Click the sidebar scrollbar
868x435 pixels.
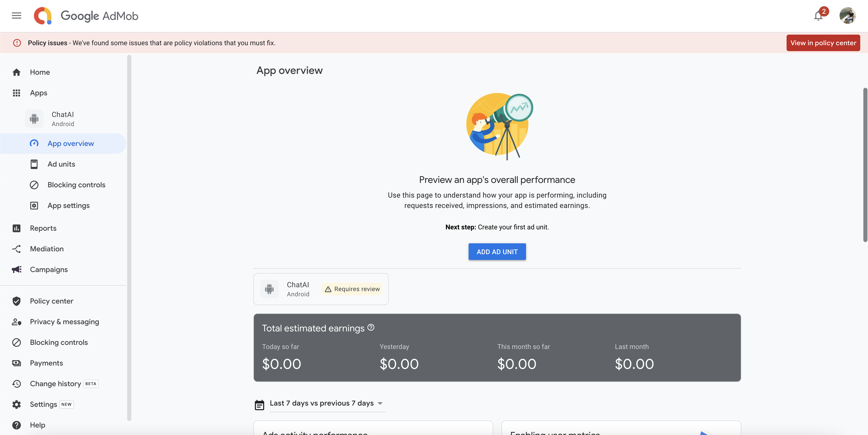(x=129, y=237)
